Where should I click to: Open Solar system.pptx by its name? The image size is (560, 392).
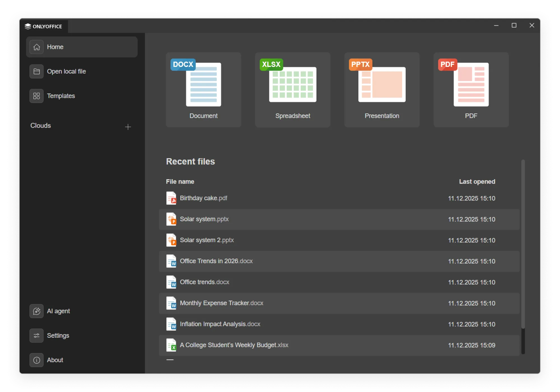click(x=204, y=219)
